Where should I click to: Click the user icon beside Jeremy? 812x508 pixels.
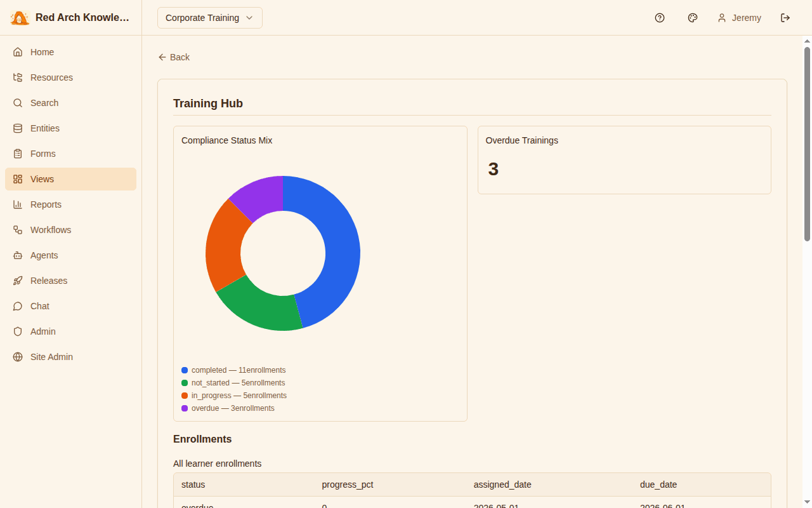[722, 18]
